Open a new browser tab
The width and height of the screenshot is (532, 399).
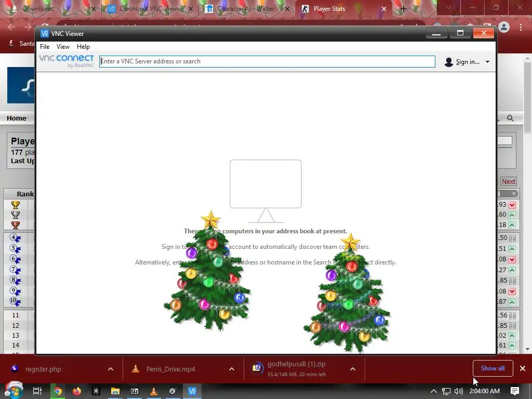tap(403, 9)
